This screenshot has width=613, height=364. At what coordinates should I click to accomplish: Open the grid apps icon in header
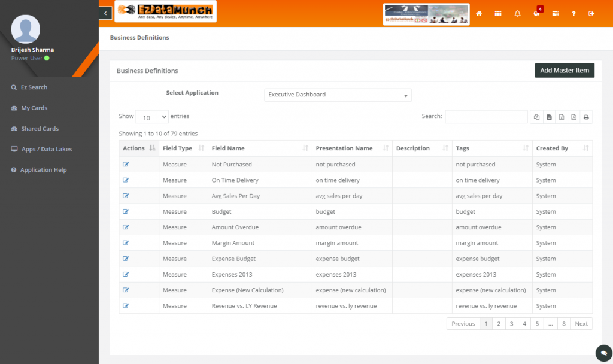click(498, 14)
